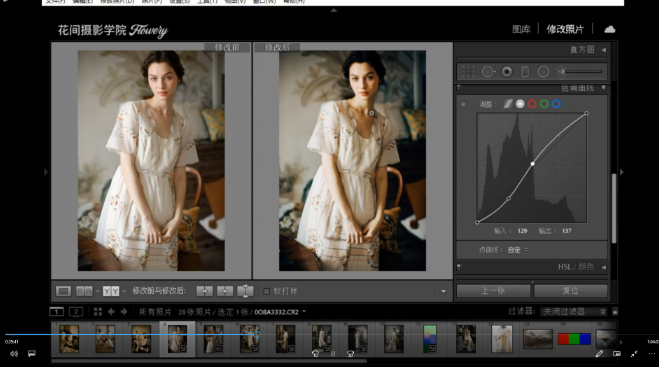659x367 pixels.
Task: Toggle the HSL panel on/off switch
Action: pyautogui.click(x=459, y=267)
